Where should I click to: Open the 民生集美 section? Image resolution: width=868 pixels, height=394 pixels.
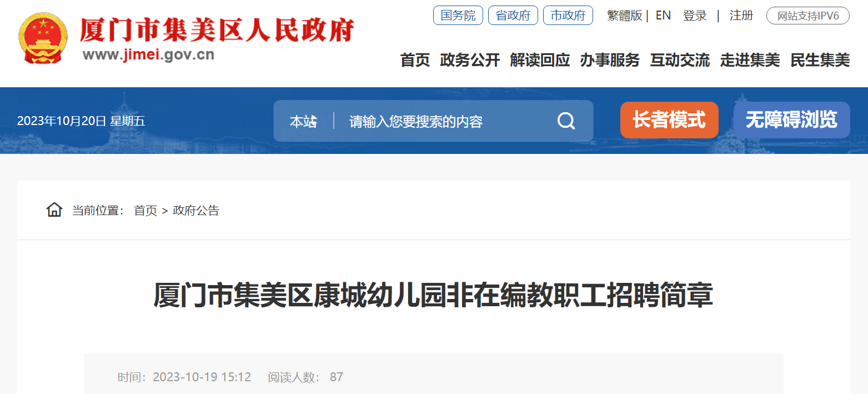820,60
